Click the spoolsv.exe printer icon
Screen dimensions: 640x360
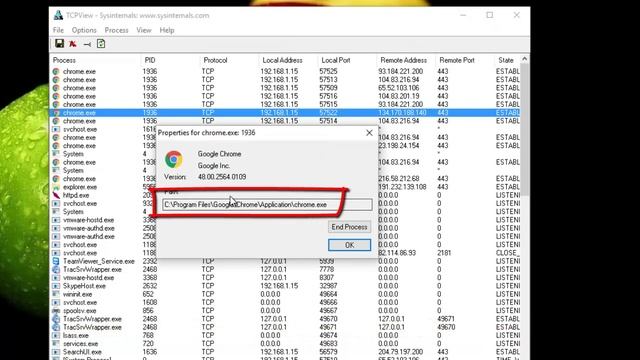coord(56,311)
